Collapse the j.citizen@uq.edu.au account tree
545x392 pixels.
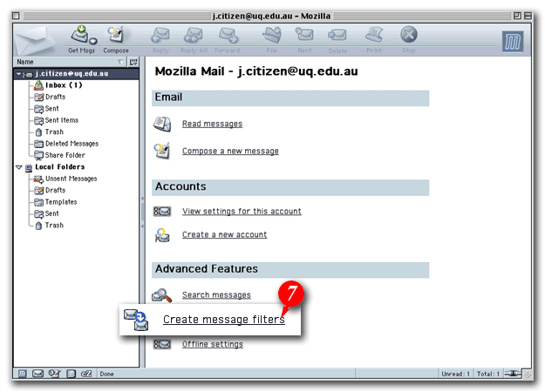19,74
